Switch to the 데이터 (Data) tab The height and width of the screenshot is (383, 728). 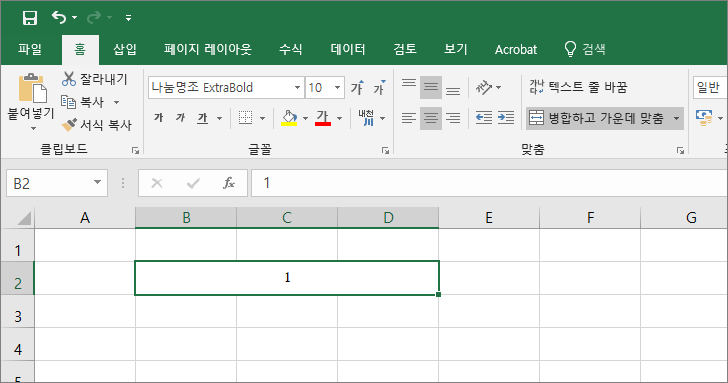pos(348,49)
